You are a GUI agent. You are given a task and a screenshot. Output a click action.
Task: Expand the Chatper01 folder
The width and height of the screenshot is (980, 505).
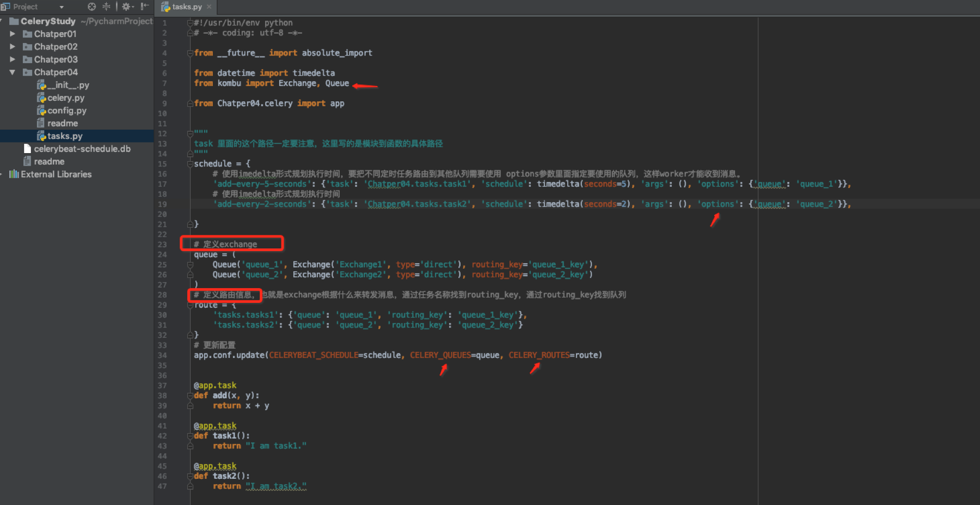click(x=13, y=34)
